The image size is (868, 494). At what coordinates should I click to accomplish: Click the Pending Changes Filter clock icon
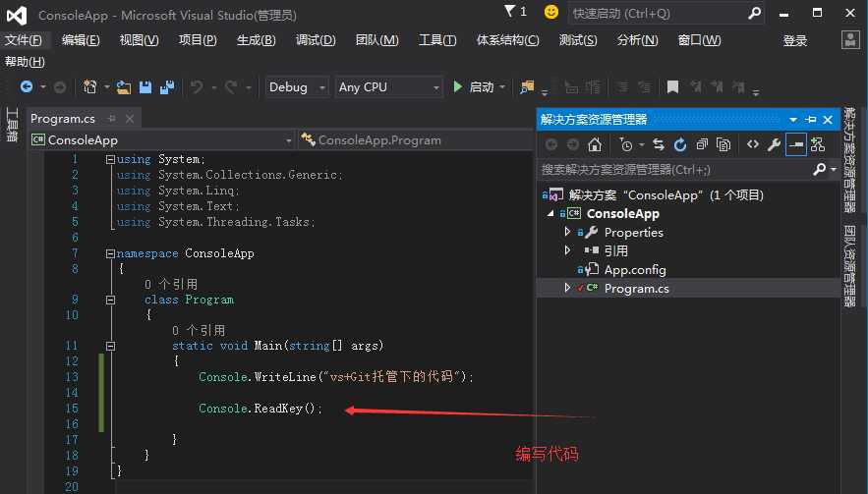[x=625, y=144]
